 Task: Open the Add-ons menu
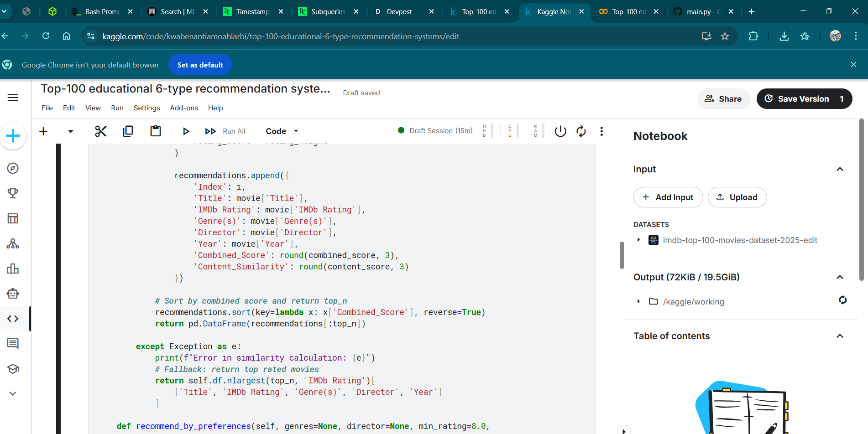184,108
